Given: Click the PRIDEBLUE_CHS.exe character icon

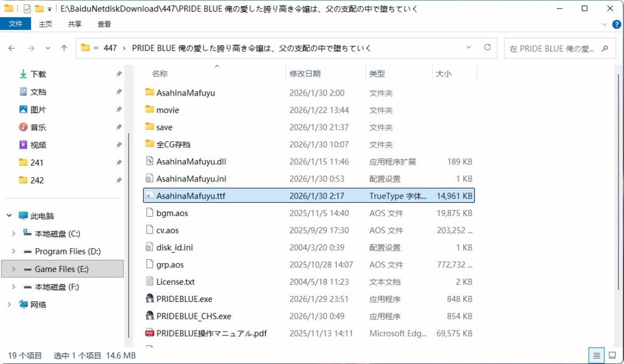Looking at the screenshot, I should point(150,315).
